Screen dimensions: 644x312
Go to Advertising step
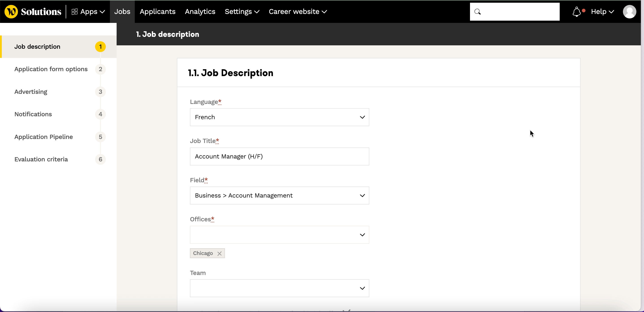click(x=31, y=92)
